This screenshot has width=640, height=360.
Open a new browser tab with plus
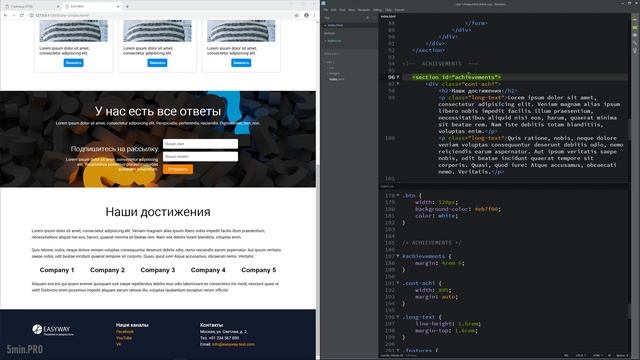click(127, 7)
